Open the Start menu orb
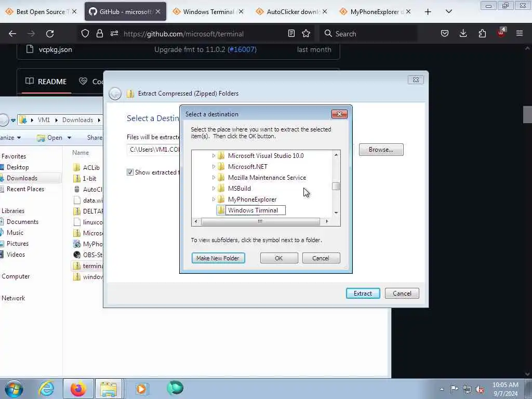The width and height of the screenshot is (532, 399). 14,389
